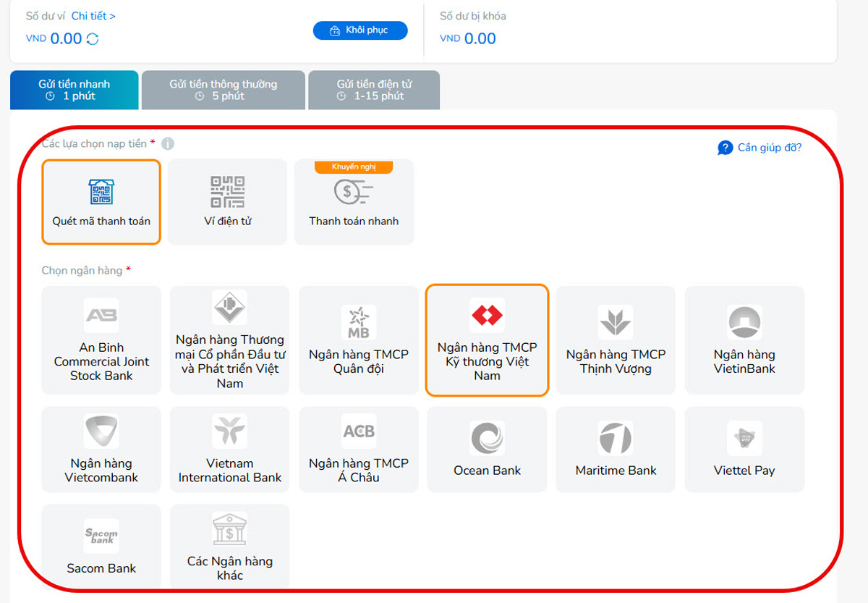The image size is (868, 603).
Task: Open Các Ngân hàng khác list
Action: (x=229, y=547)
